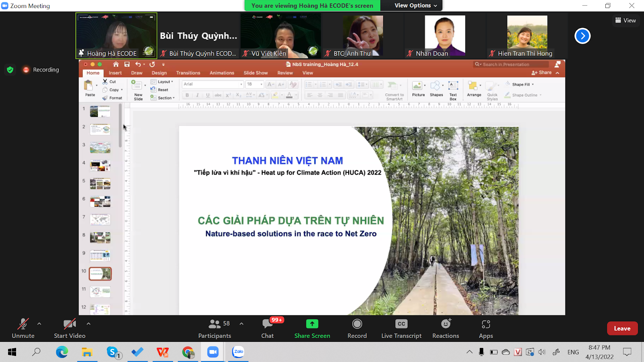Select slide 9 thumbnail
Image resolution: width=644 pixels, height=362 pixels.
tap(100, 255)
